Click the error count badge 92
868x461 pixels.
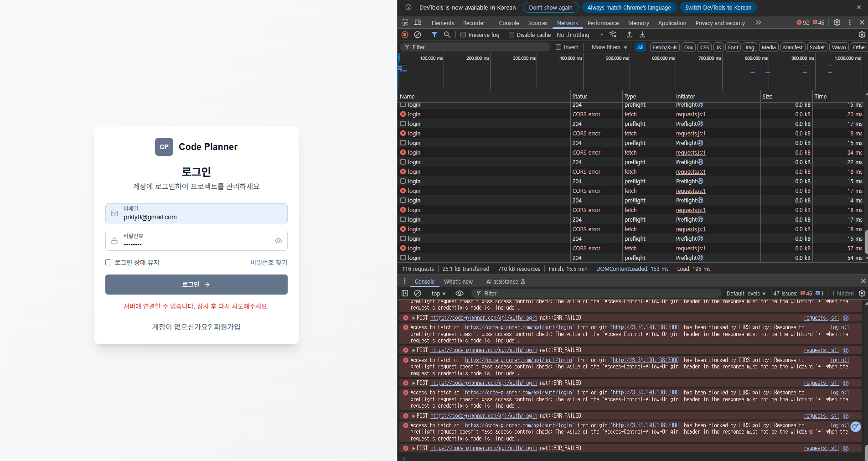(803, 22)
